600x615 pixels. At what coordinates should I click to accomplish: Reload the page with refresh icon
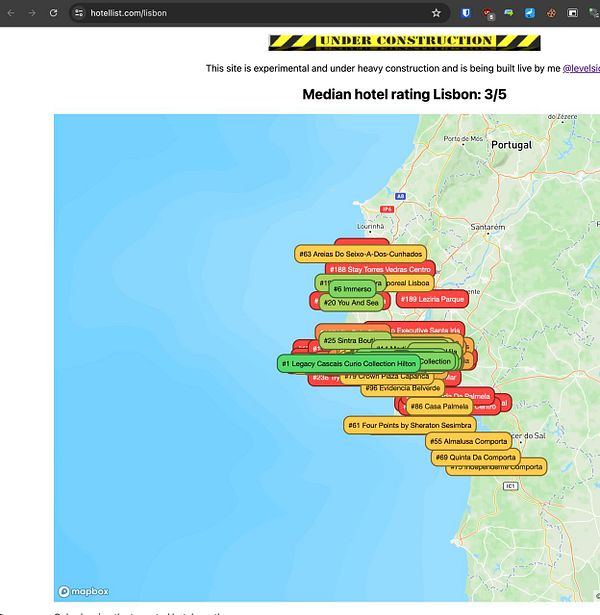pos(53,13)
